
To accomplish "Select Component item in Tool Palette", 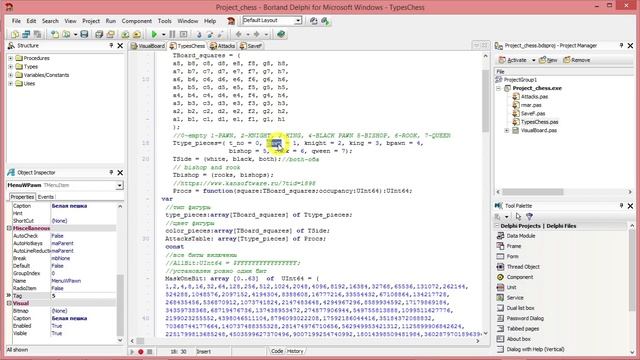I will [x=520, y=277].
